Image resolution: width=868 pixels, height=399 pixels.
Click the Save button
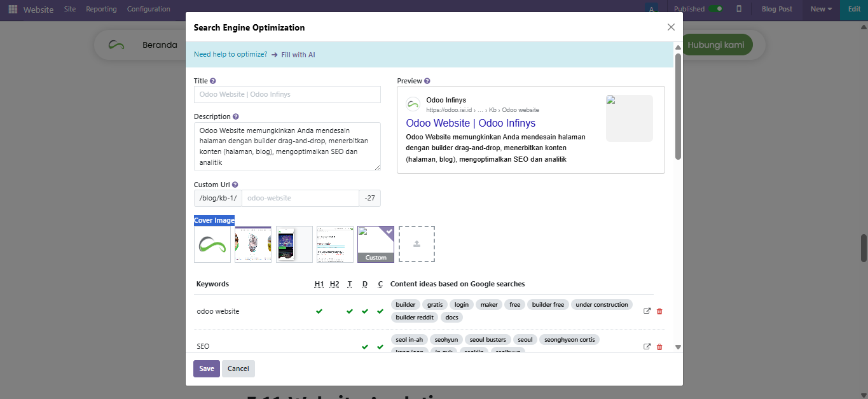tap(207, 368)
